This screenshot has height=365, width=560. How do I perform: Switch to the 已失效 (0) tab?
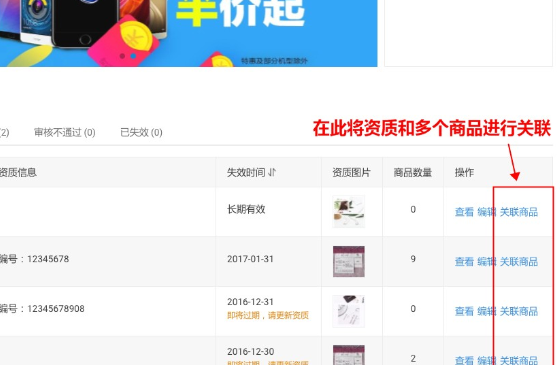pyautogui.click(x=141, y=132)
